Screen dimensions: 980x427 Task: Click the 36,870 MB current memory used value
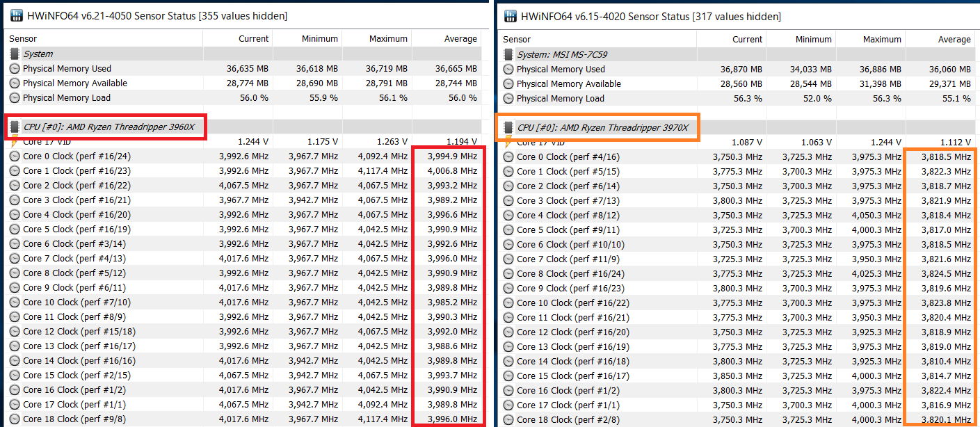pyautogui.click(x=741, y=69)
